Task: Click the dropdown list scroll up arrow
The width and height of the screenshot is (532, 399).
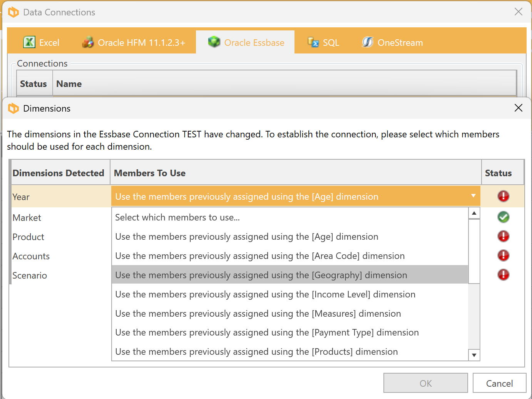Action: pos(474,213)
